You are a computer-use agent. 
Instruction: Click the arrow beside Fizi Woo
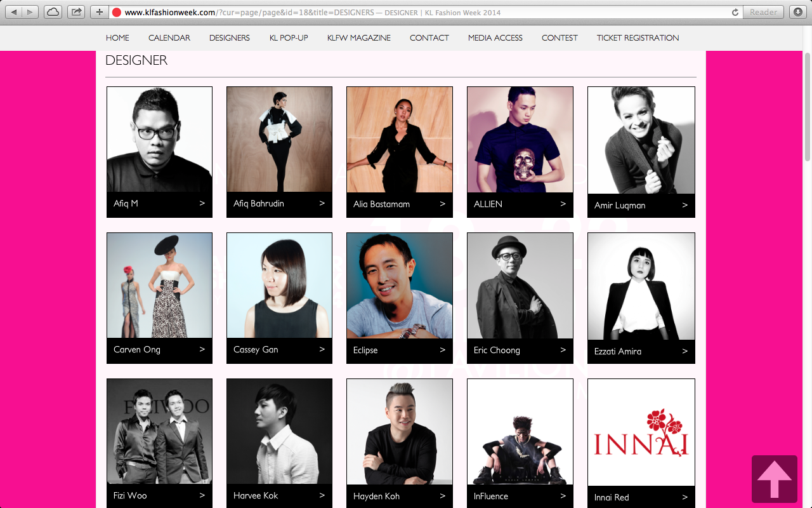coord(202,495)
